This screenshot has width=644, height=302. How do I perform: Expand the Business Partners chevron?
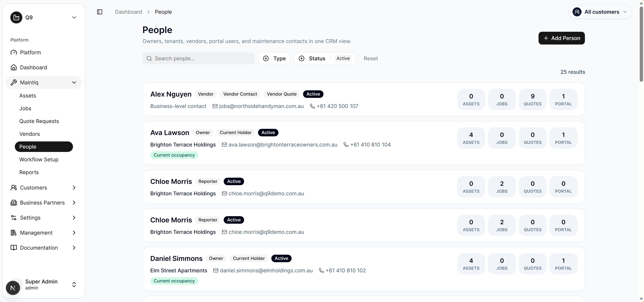click(x=74, y=202)
